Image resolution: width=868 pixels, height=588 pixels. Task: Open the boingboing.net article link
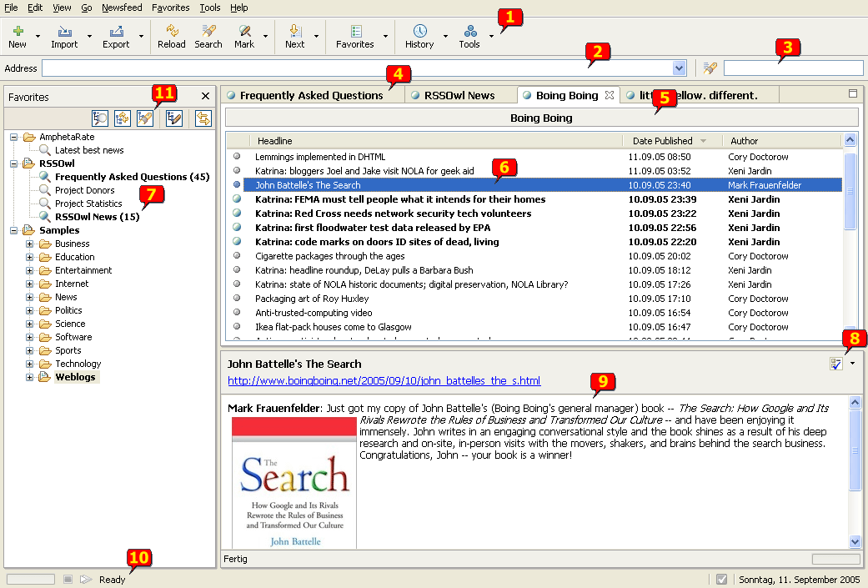(384, 381)
